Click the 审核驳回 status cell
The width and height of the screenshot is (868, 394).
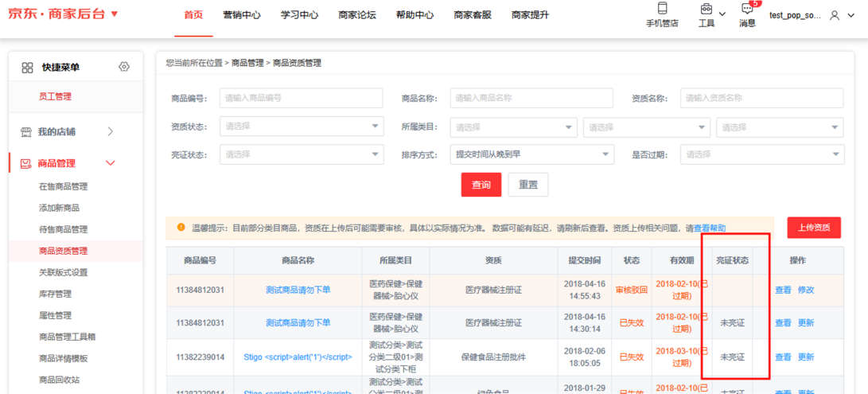click(631, 290)
